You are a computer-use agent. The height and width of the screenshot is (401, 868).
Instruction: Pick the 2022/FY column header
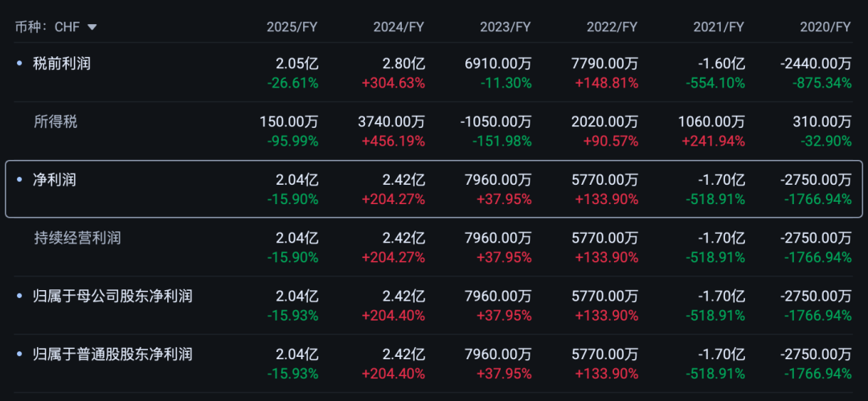[612, 27]
